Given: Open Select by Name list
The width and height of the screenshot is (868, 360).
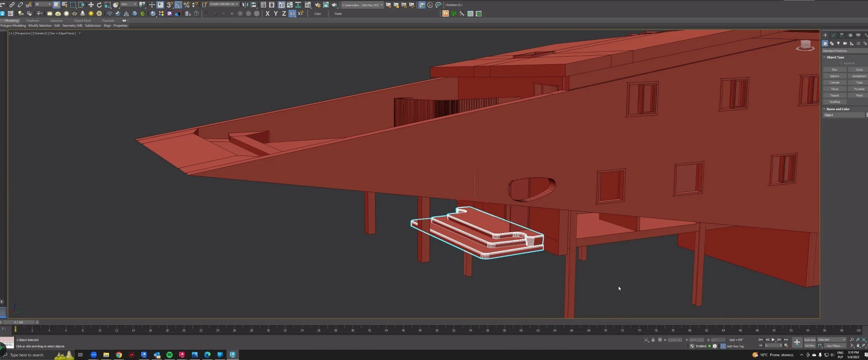Looking at the screenshot, I should point(65,5).
